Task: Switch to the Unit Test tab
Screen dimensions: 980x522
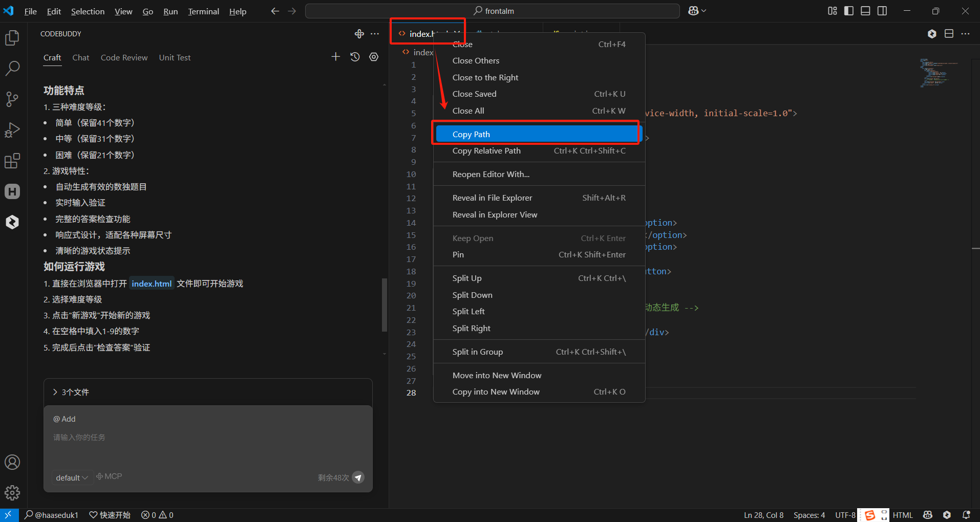Action: tap(175, 57)
